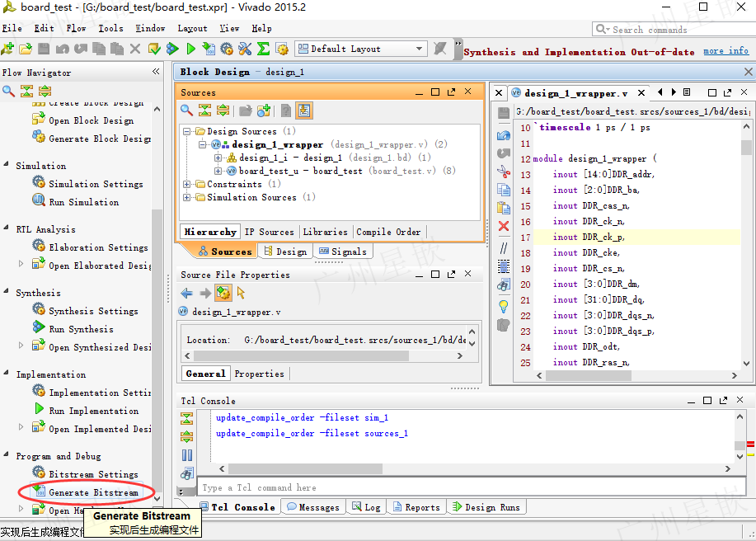Click Add Sources icon in Sources toolbar

(264, 111)
